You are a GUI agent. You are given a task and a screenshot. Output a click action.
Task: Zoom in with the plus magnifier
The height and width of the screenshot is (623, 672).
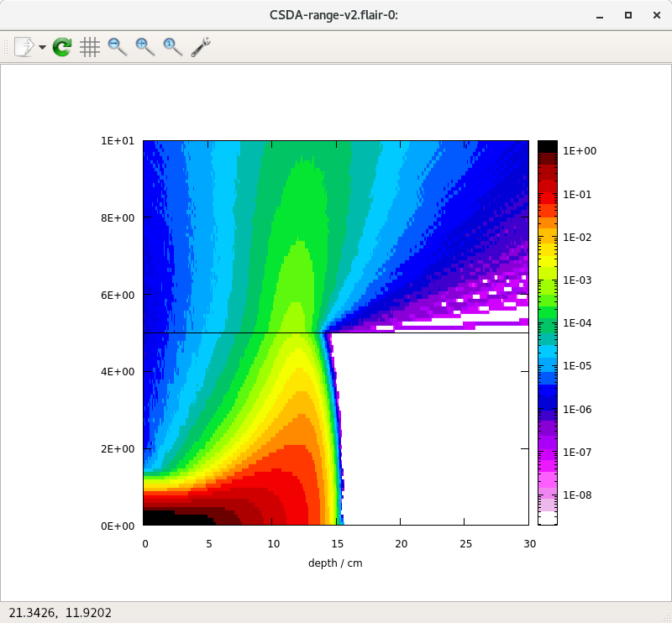pos(145,47)
